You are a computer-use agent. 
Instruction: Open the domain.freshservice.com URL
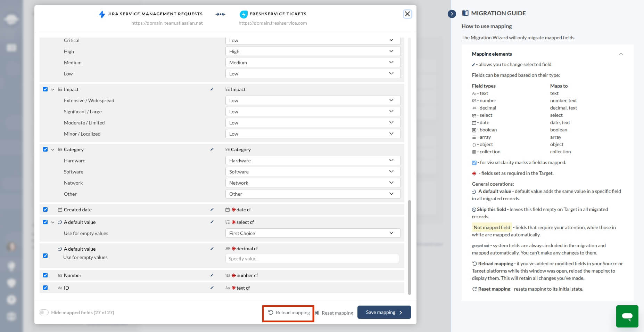click(x=273, y=23)
